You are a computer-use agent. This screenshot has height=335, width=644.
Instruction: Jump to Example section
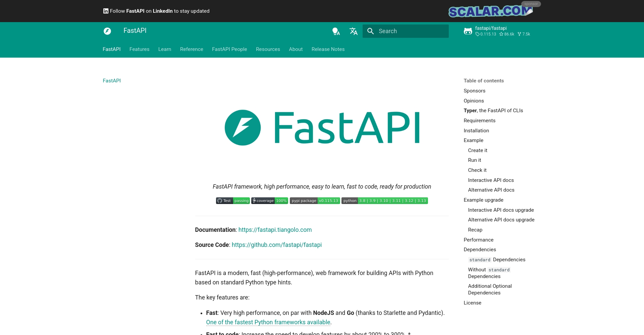pyautogui.click(x=473, y=140)
